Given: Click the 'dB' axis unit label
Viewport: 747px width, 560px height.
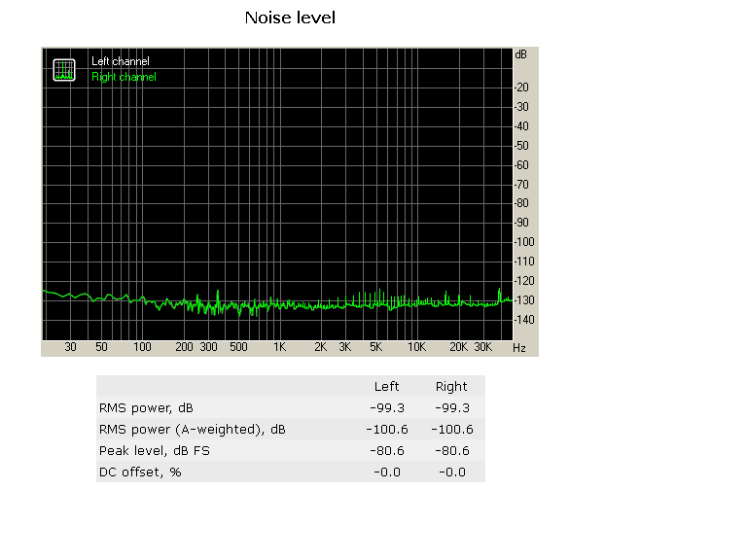Looking at the screenshot, I should tap(520, 54).
